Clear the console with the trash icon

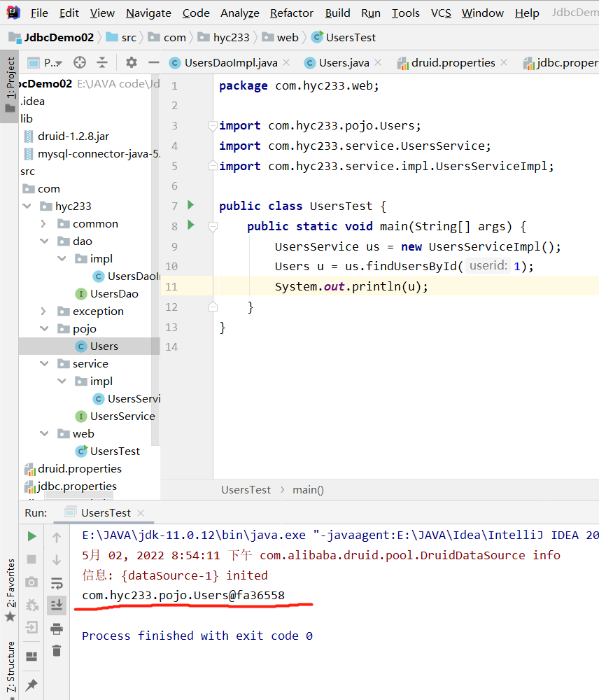point(57,650)
